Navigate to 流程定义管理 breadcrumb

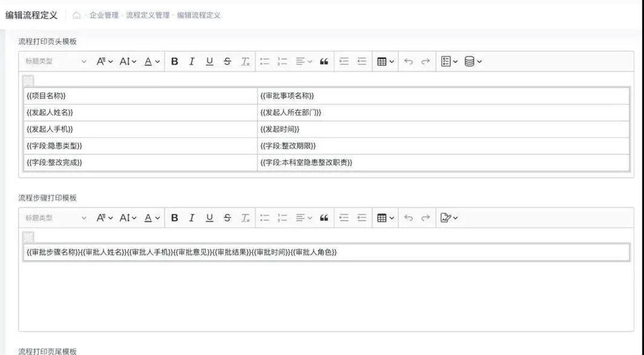point(148,16)
